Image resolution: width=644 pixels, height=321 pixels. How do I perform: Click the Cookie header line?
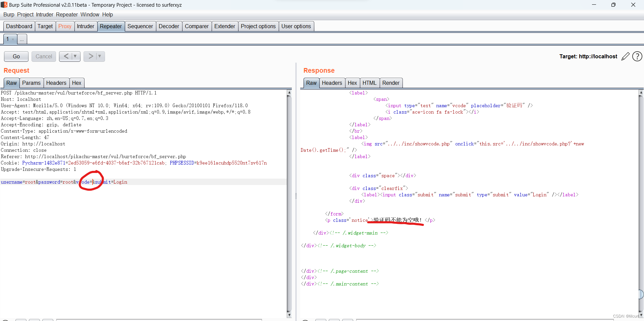click(133, 163)
